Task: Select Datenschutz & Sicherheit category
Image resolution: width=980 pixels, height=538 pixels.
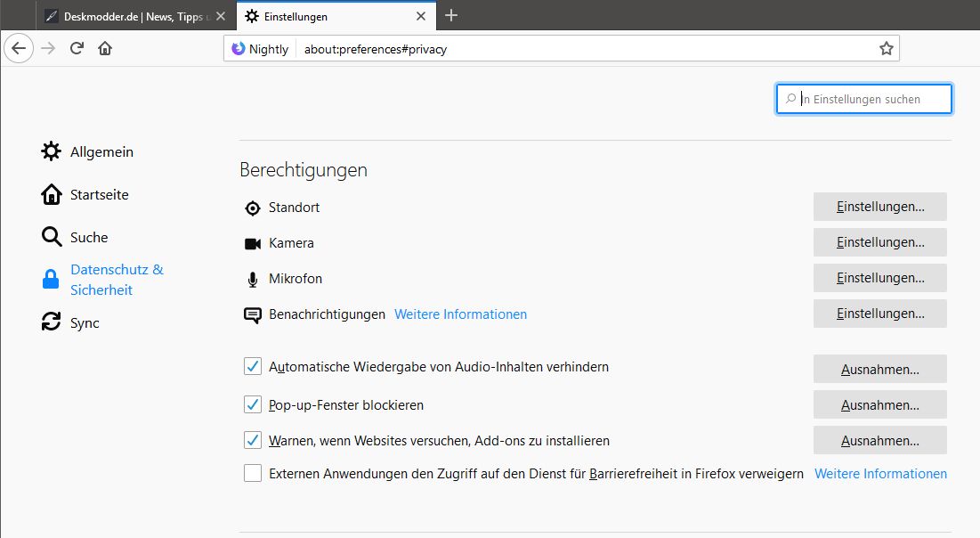Action: 102,280
